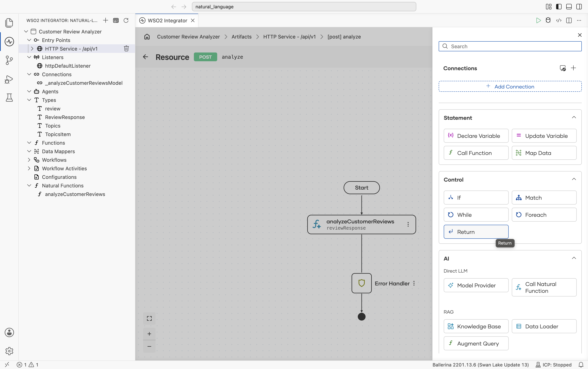This screenshot has width=588, height=369.
Task: Expand the HTTP Service - /api/v1 tree node
Action: 32,49
